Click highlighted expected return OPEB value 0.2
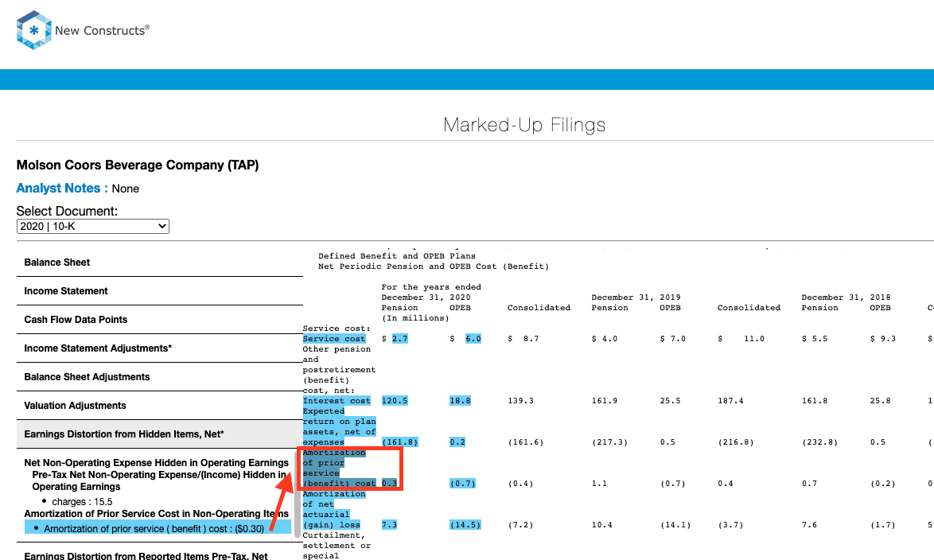Viewport: 934px width, 560px height. tap(457, 442)
